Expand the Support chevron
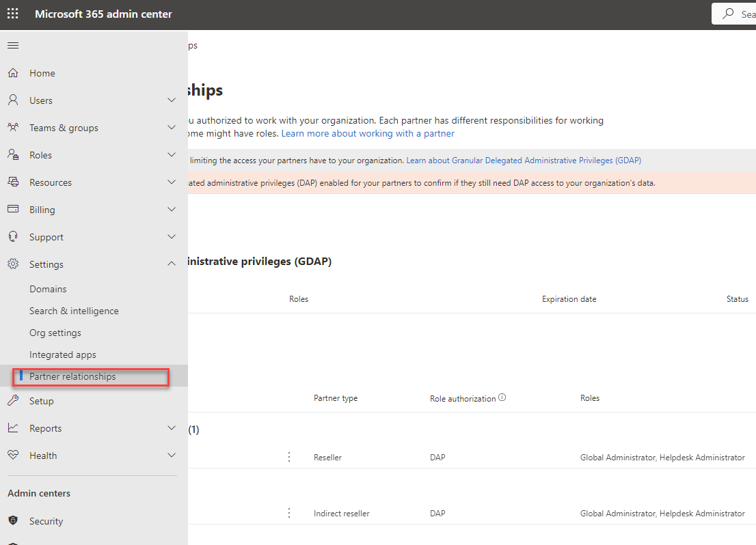Viewport: 756px width, 545px height. (x=171, y=236)
